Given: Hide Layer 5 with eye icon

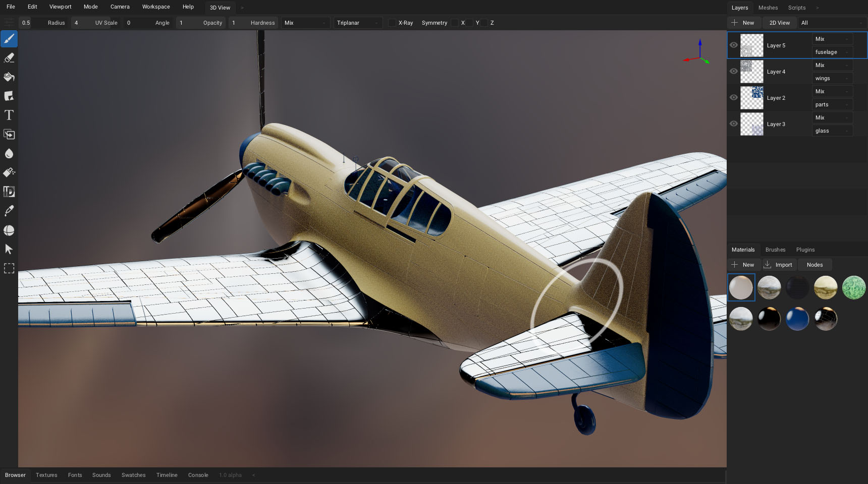Looking at the screenshot, I should click(734, 45).
